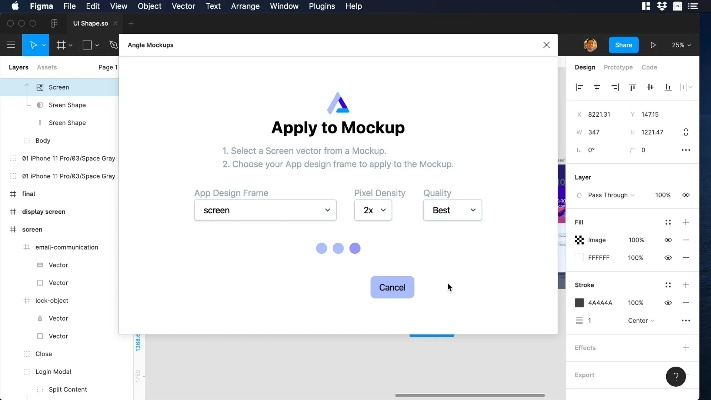Toggle layer visibility in Layer section
This screenshot has height=400, width=711.
pyautogui.click(x=686, y=195)
